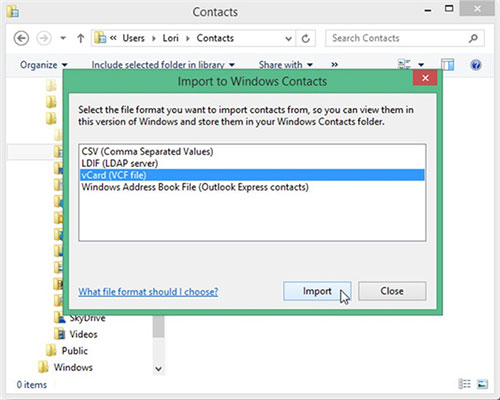The width and height of the screenshot is (500, 400).
Task: Click the folder icon in the address bar
Action: [x=100, y=38]
